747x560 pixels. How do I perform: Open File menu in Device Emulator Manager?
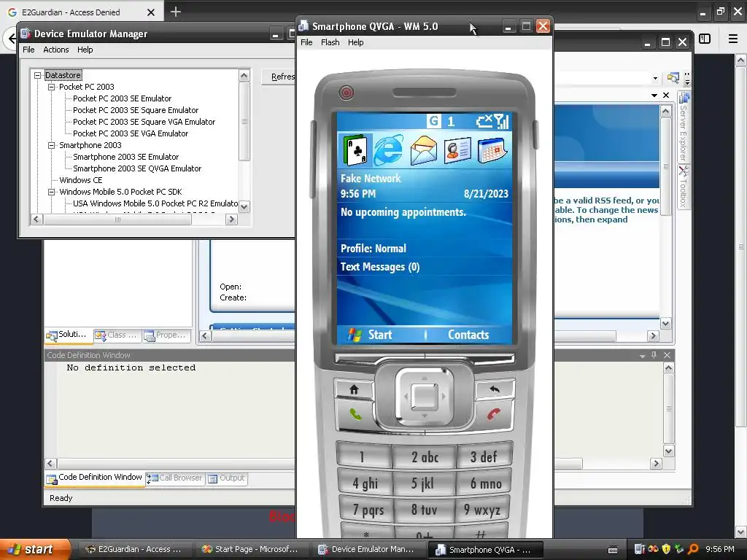(x=28, y=50)
